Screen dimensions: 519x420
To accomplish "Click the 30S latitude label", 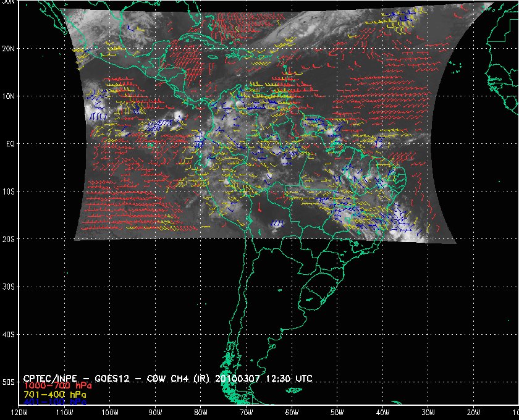I will click(x=8, y=287).
